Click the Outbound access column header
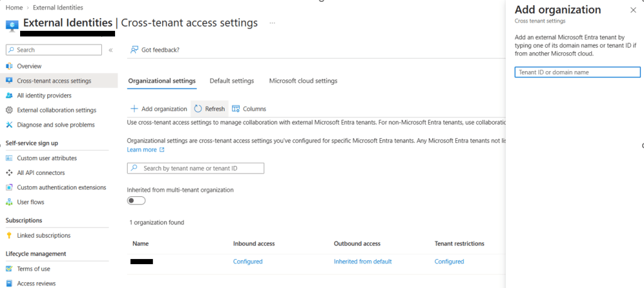Viewport: 644px width, 288px height. [357, 243]
